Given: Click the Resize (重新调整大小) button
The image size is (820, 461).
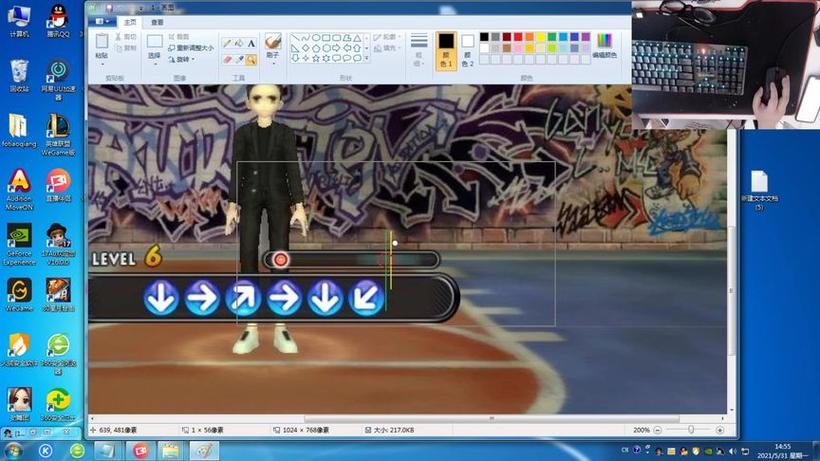Looking at the screenshot, I should (x=190, y=47).
